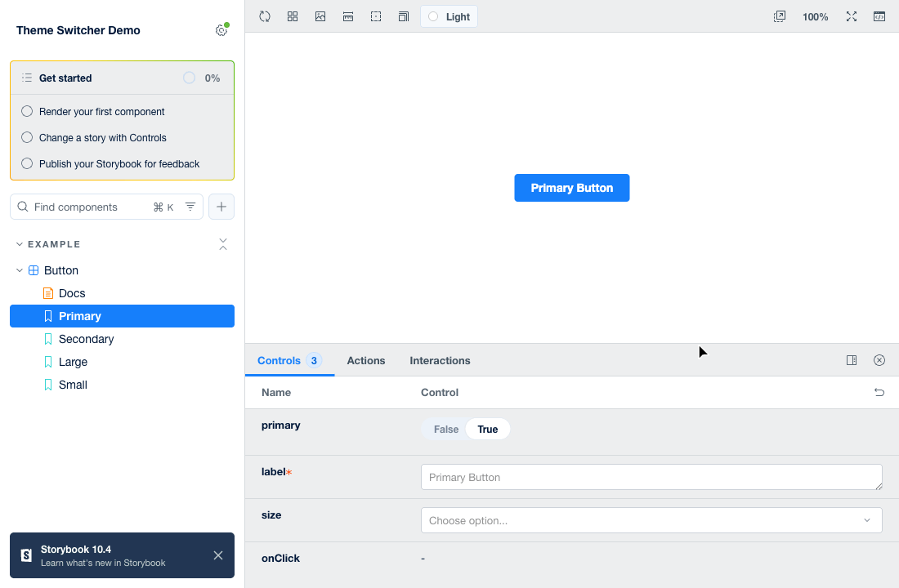Click the reload story icon in toolbar

(264, 16)
